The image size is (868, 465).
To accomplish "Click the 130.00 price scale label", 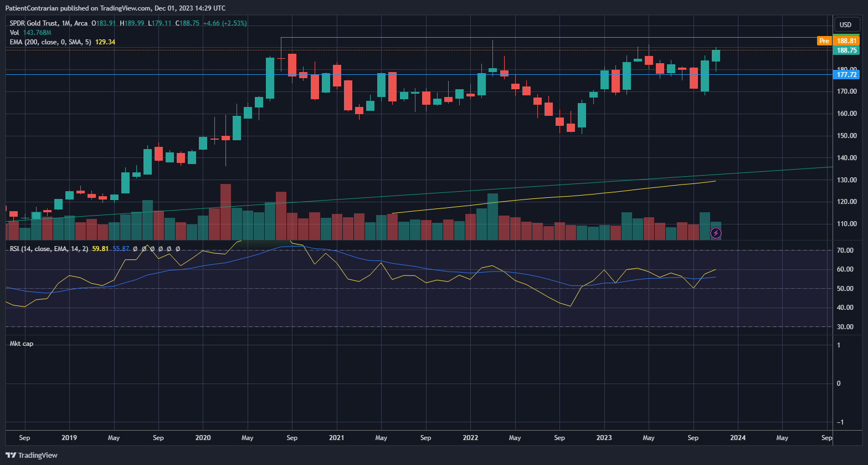I will 847,180.
